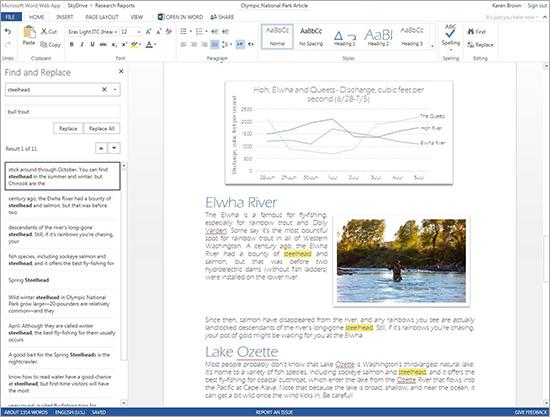This screenshot has width=550, height=417.
Task: Click the SHARE button
Action: [222, 17]
